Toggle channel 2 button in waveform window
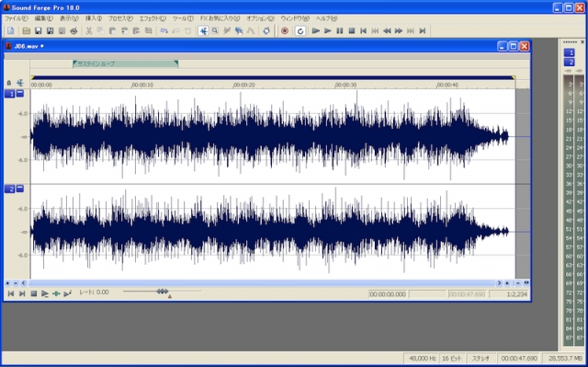The height and width of the screenshot is (367, 588). [x=9, y=189]
